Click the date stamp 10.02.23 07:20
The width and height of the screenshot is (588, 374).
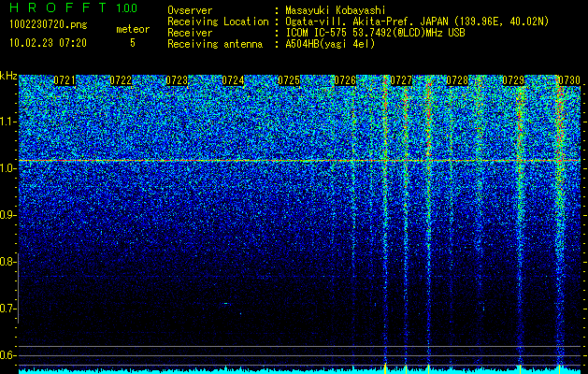[x=48, y=43]
